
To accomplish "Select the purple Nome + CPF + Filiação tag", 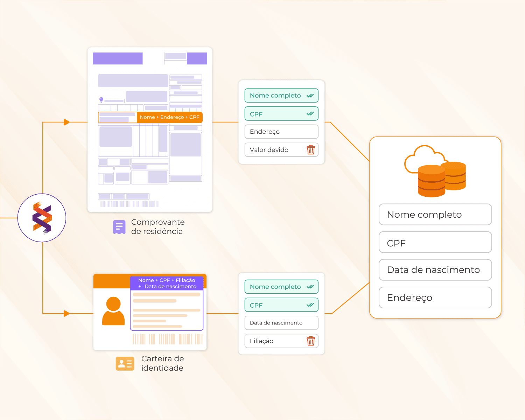I will 167,283.
